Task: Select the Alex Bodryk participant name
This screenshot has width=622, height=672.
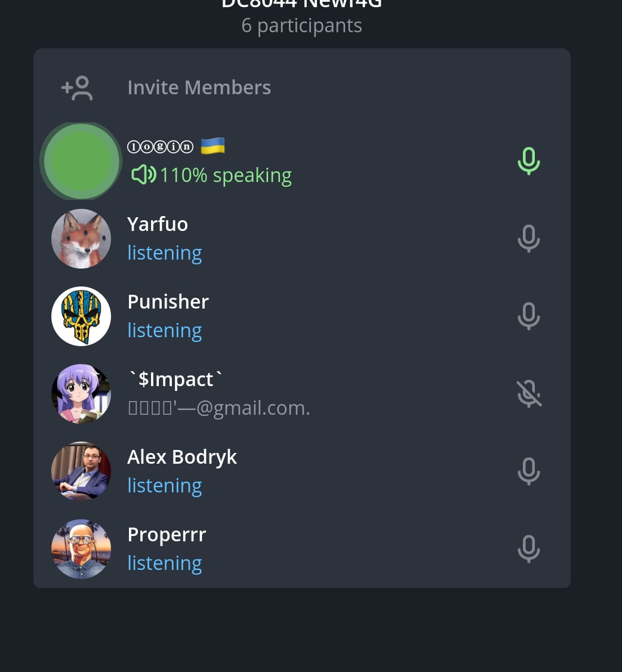Action: pyautogui.click(x=182, y=457)
